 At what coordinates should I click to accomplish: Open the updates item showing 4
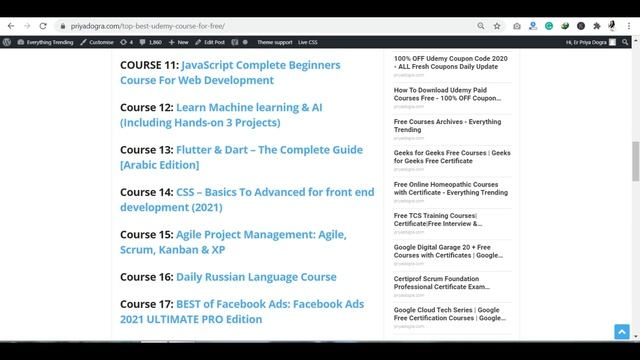[x=127, y=42]
